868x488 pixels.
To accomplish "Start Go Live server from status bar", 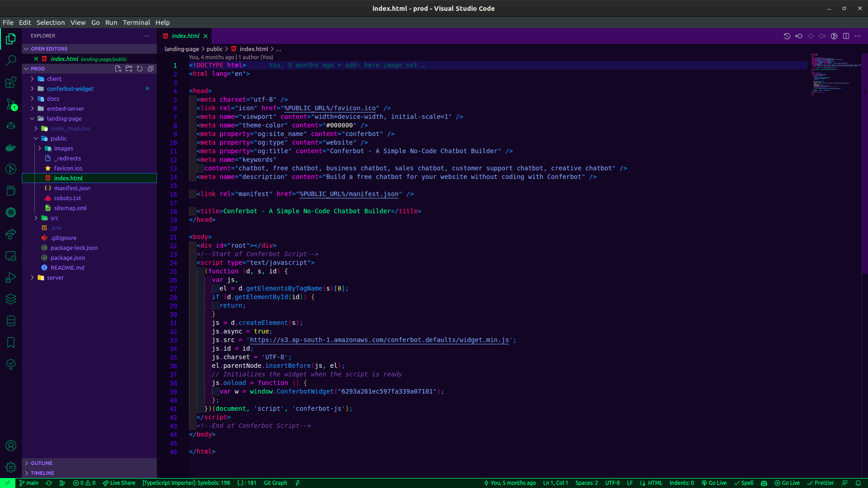I will click(x=714, y=483).
